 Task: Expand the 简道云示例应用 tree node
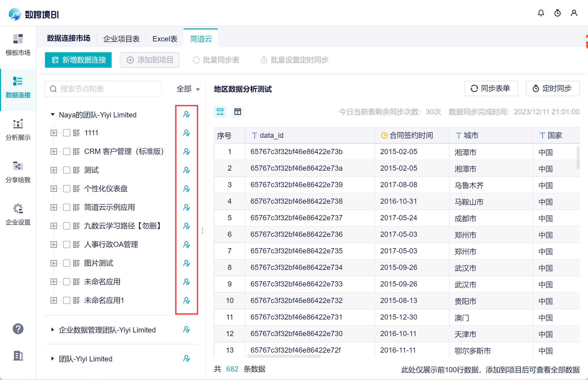pos(54,207)
